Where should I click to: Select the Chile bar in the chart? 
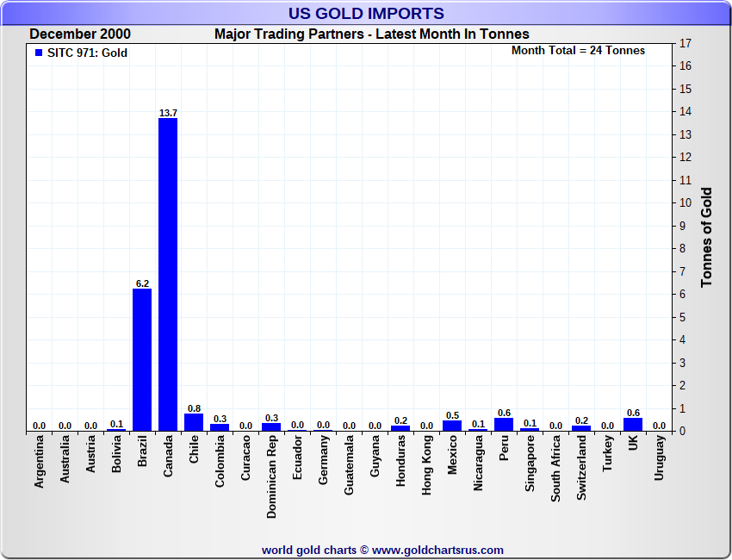tap(194, 422)
